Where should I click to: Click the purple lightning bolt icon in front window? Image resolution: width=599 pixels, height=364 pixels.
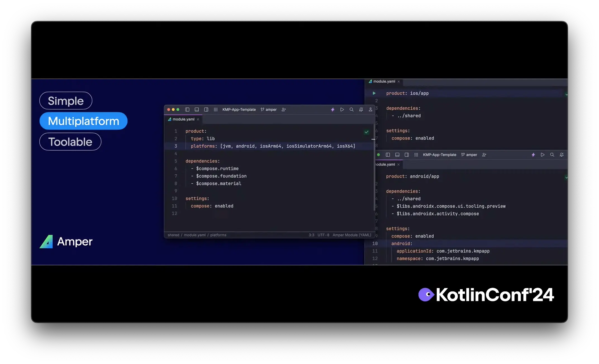pos(333,110)
